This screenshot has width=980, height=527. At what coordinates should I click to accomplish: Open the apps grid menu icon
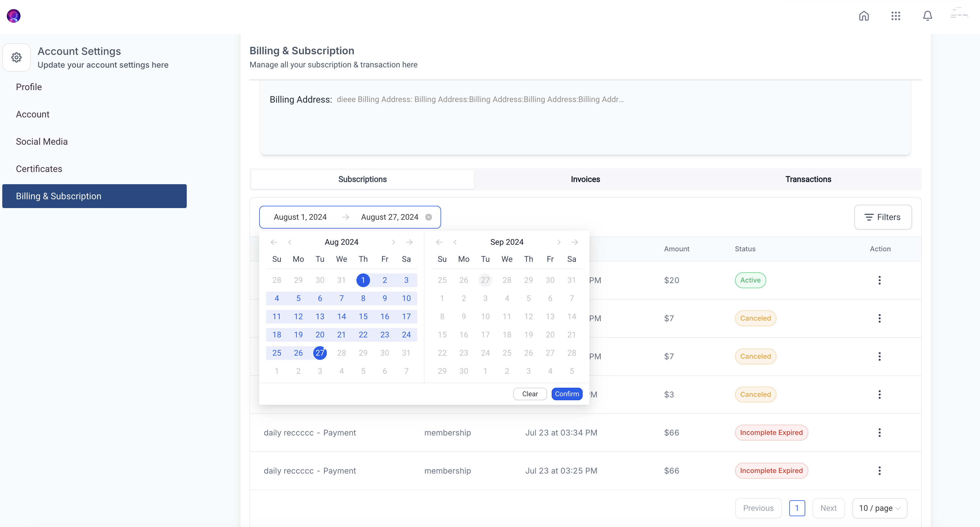(x=896, y=16)
